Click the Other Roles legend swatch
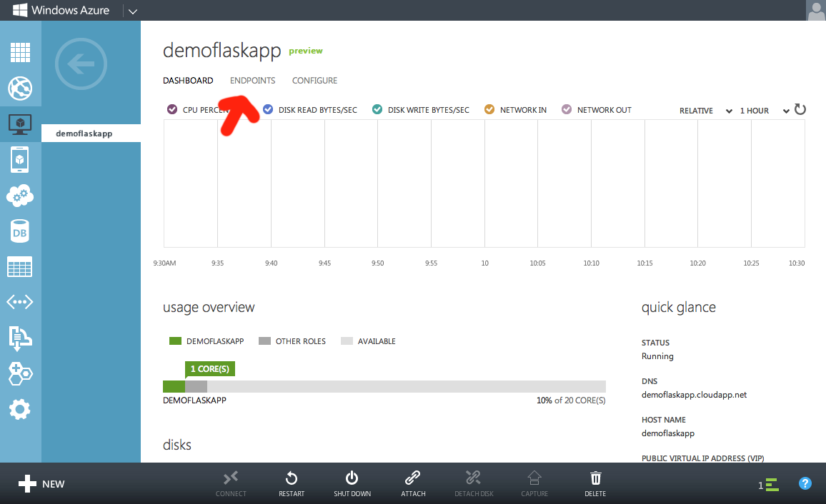Screen dimensions: 826x504 [264, 341]
